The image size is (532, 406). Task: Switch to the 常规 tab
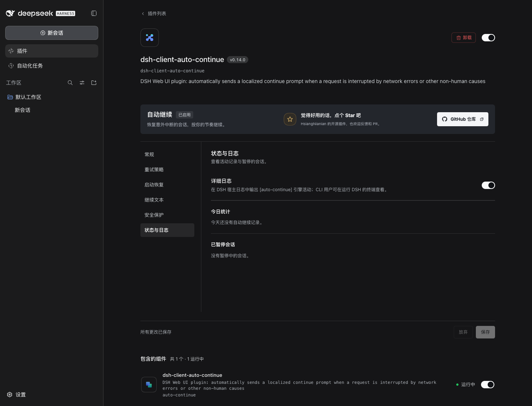167,154
